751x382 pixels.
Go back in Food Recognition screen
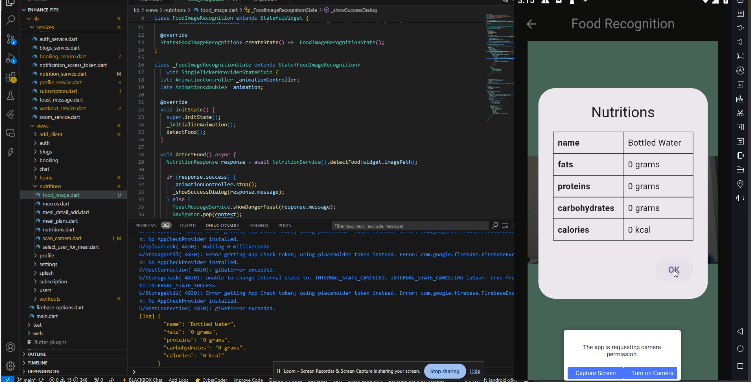point(531,24)
